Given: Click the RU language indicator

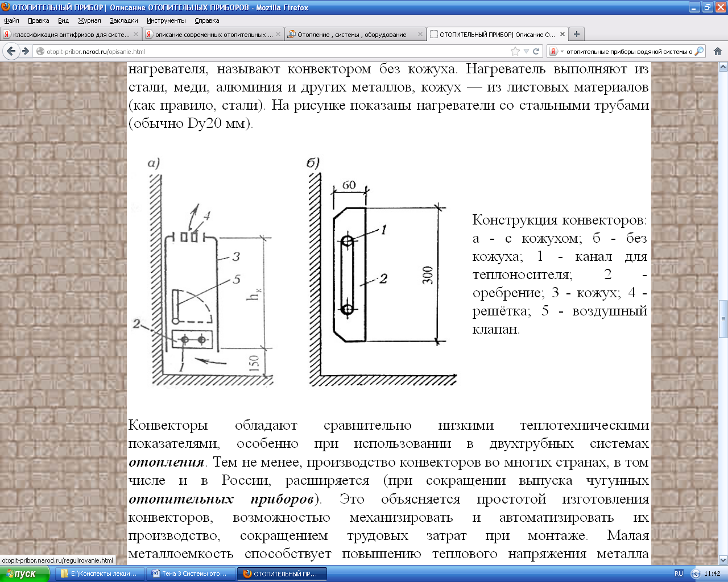Looking at the screenshot, I should coord(679,573).
